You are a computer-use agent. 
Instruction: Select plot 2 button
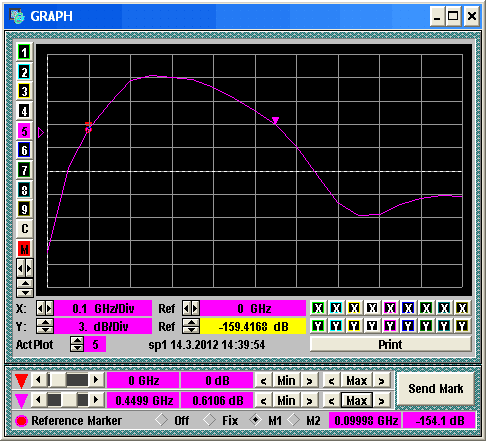click(24, 72)
